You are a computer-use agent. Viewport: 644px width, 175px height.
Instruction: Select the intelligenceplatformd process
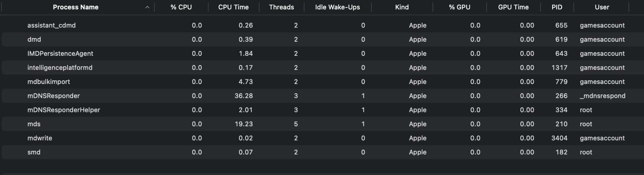point(60,68)
